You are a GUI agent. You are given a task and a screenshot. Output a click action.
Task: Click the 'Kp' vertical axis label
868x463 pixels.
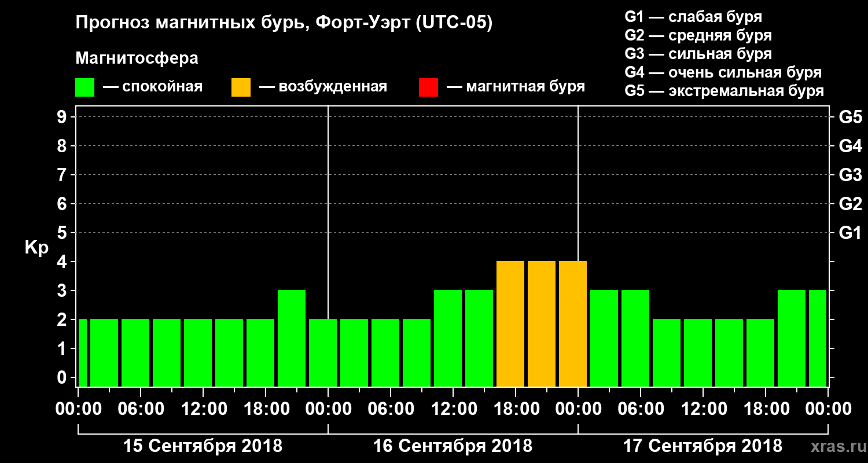tap(36, 247)
